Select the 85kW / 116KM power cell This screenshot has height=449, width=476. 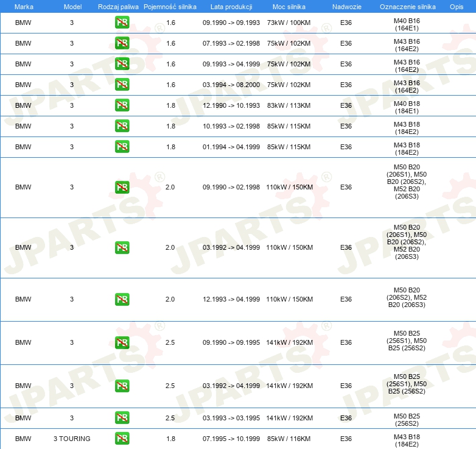(x=289, y=439)
